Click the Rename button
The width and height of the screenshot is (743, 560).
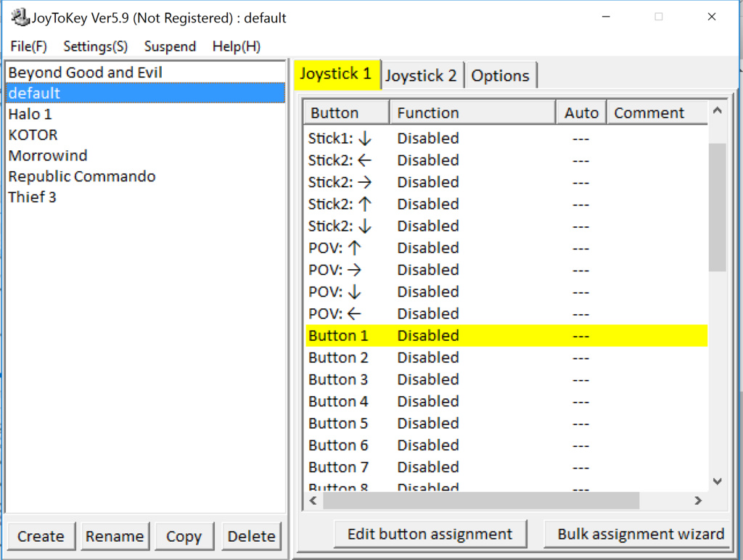point(115,536)
